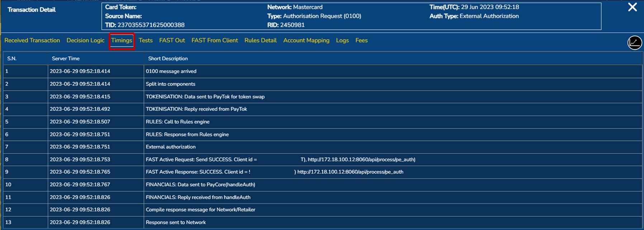Switch to the Decision Logic tab
The image size is (644, 230).
(x=85, y=41)
